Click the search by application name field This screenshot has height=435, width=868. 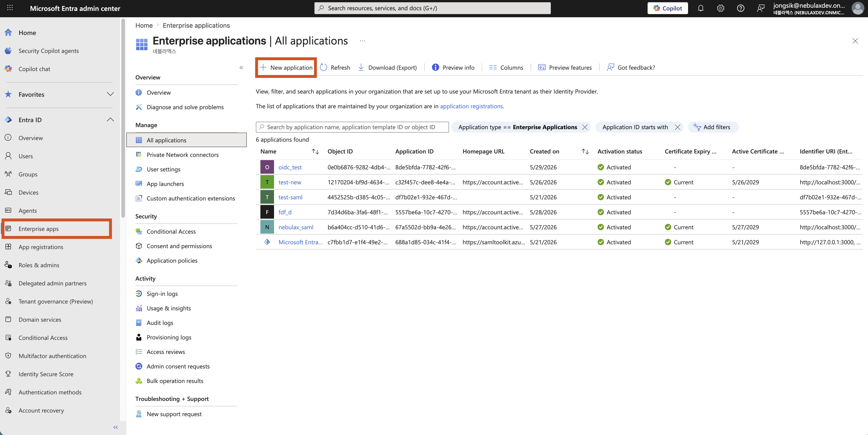pyautogui.click(x=352, y=127)
